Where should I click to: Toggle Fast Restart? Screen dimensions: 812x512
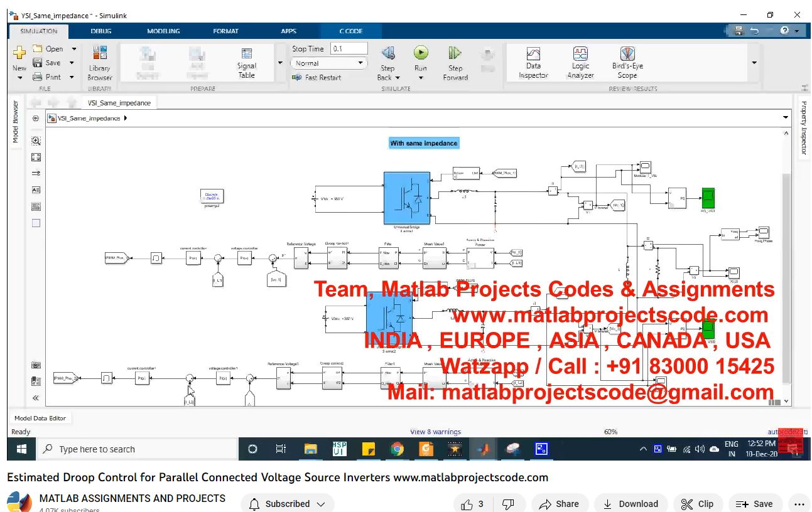[317, 78]
